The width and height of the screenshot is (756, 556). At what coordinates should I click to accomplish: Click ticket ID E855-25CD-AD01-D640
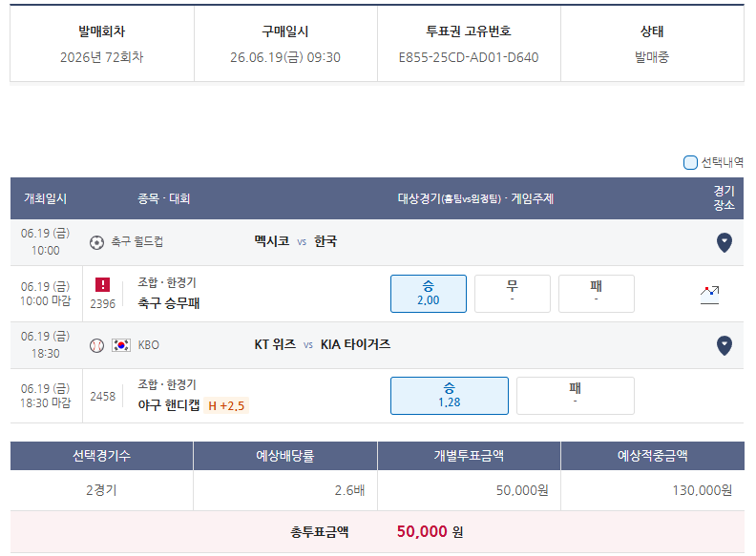pos(469,58)
